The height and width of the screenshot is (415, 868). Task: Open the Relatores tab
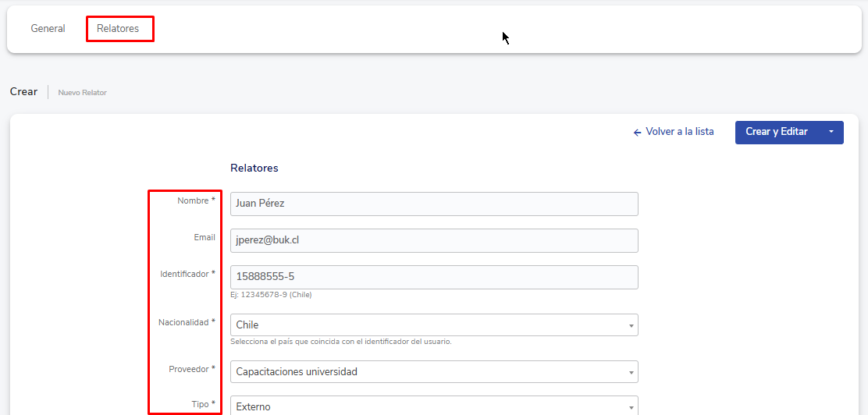pos(118,29)
